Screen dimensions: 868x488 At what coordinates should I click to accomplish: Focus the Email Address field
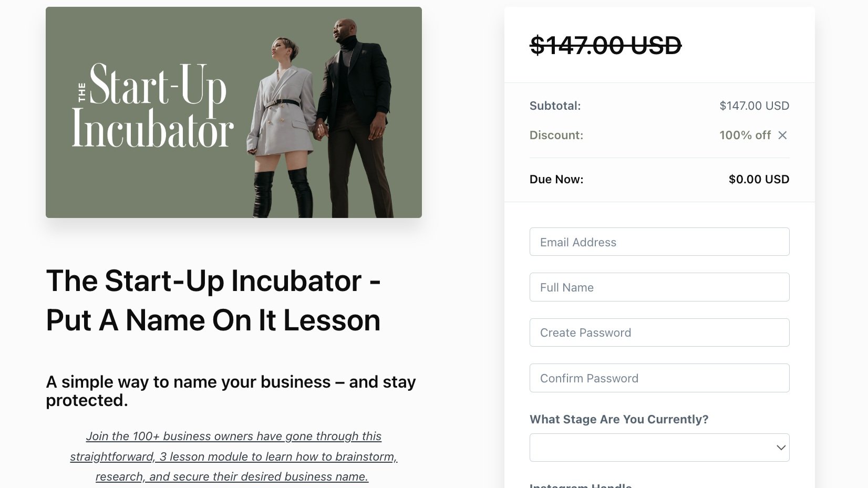coord(659,242)
